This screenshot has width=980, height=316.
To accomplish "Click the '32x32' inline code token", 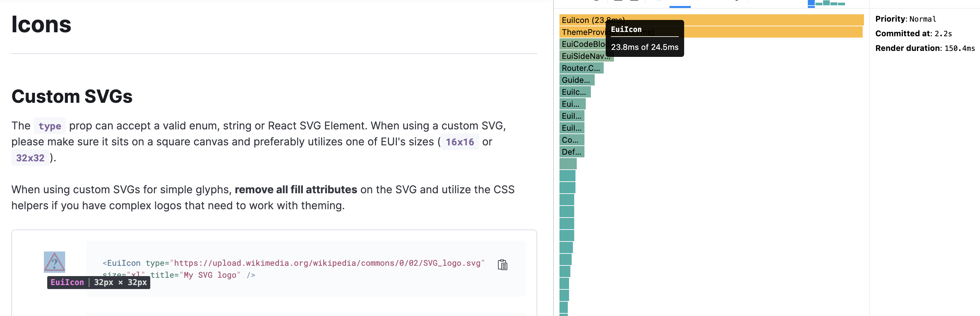I will 30,158.
